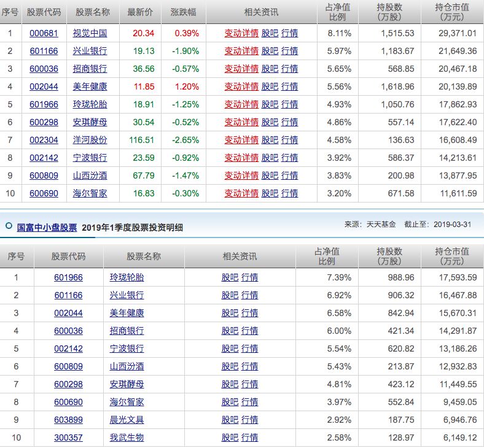Image resolution: width=484 pixels, height=448 pixels.
Task: Open stock code link 603899
Action: [68, 420]
